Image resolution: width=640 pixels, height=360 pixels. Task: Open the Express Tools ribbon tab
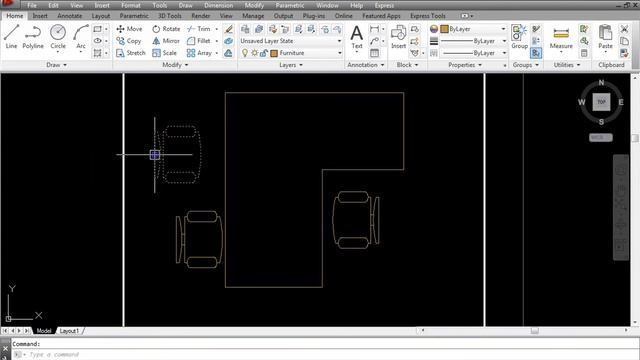428,16
